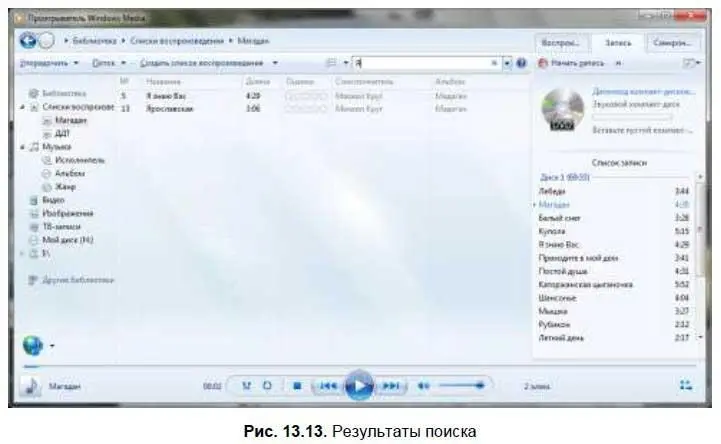Click Списки воспроизведения in the breadcrumb
Image resolution: width=721 pixels, height=444 pixels.
click(177, 41)
